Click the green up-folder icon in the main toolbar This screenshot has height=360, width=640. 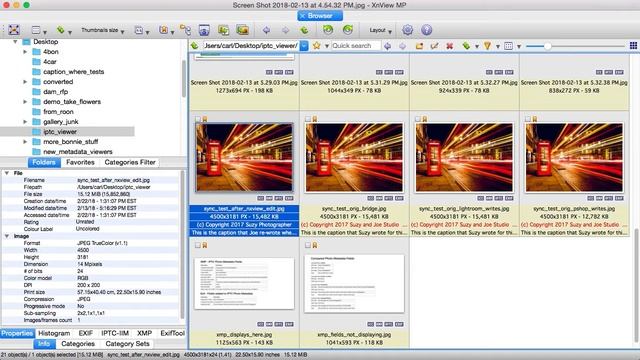pyautogui.click(x=304, y=30)
